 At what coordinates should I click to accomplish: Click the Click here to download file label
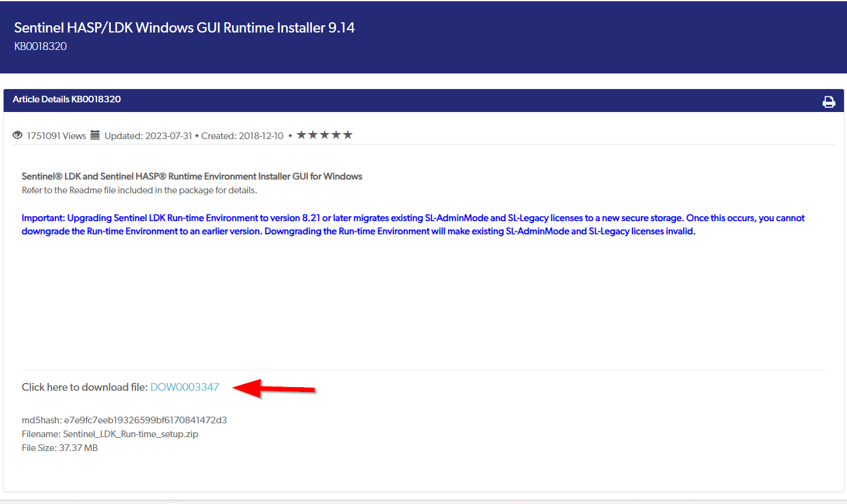pyautogui.click(x=85, y=387)
